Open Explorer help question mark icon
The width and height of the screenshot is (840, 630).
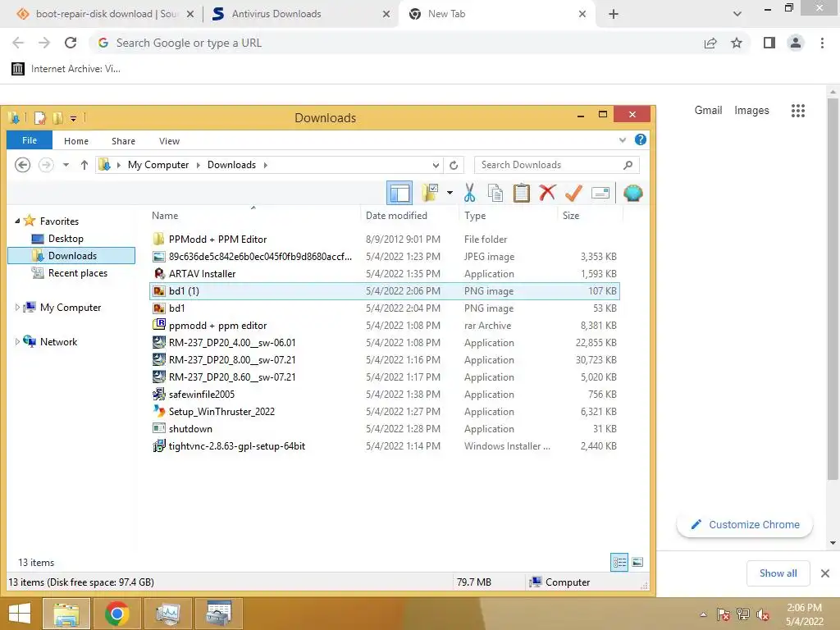click(x=640, y=139)
